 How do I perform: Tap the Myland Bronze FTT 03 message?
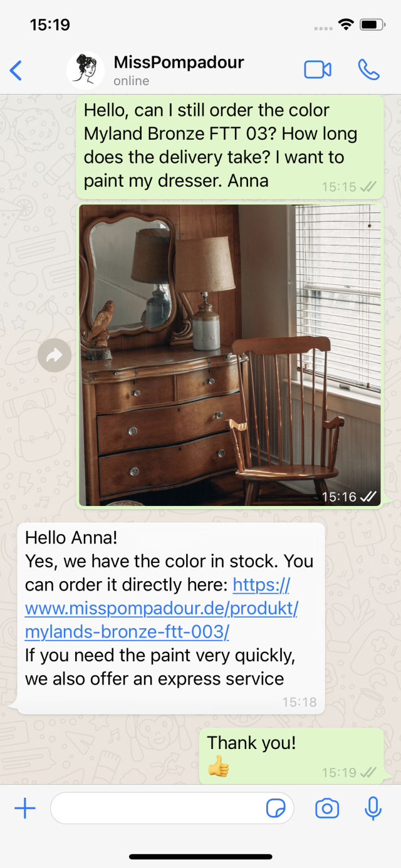[230, 147]
